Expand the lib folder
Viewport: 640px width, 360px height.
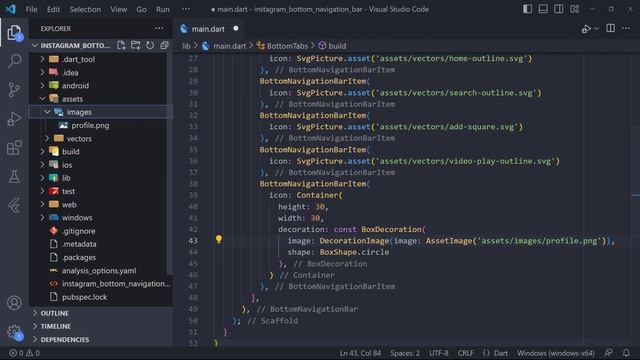point(42,178)
